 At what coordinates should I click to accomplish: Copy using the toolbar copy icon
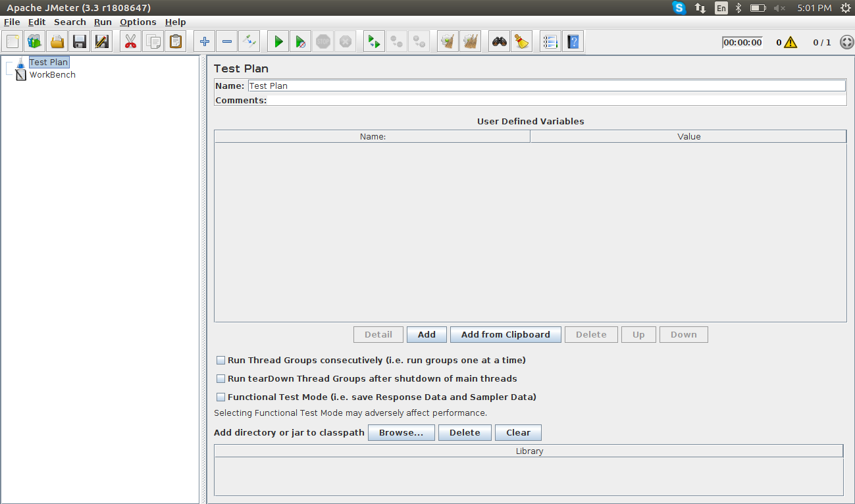click(153, 42)
